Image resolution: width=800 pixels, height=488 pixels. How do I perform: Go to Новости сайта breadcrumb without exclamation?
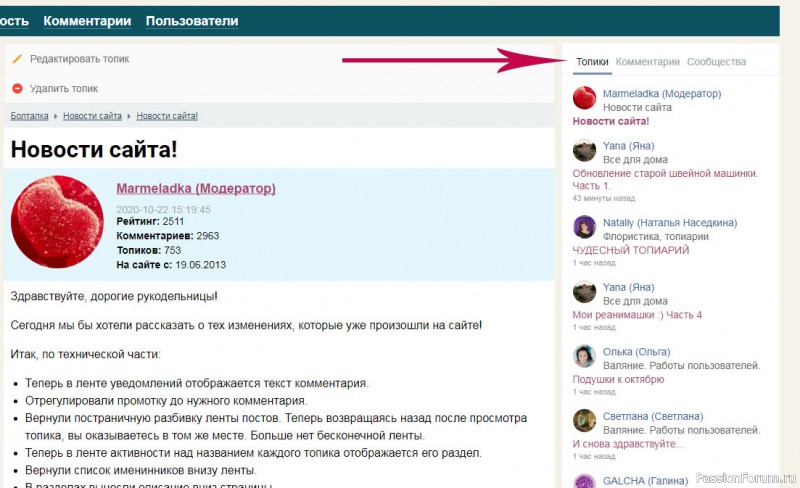[92, 116]
